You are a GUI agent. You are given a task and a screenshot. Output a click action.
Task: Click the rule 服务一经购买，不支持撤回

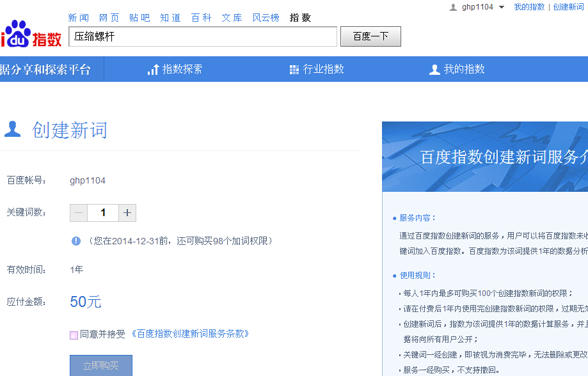click(x=451, y=370)
